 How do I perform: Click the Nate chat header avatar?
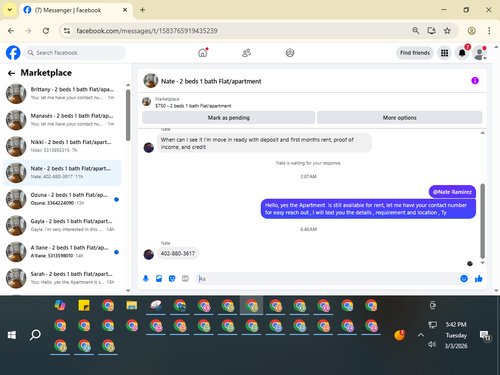(151, 81)
